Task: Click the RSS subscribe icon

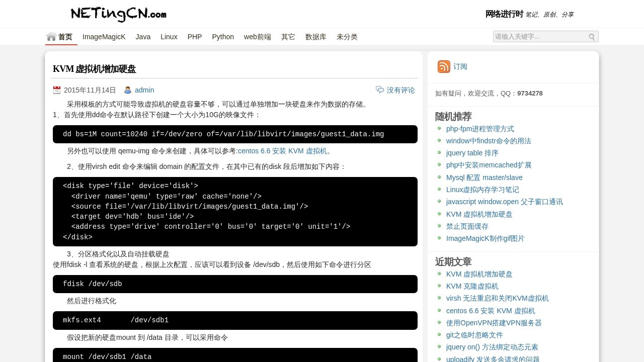Action: [444, 66]
